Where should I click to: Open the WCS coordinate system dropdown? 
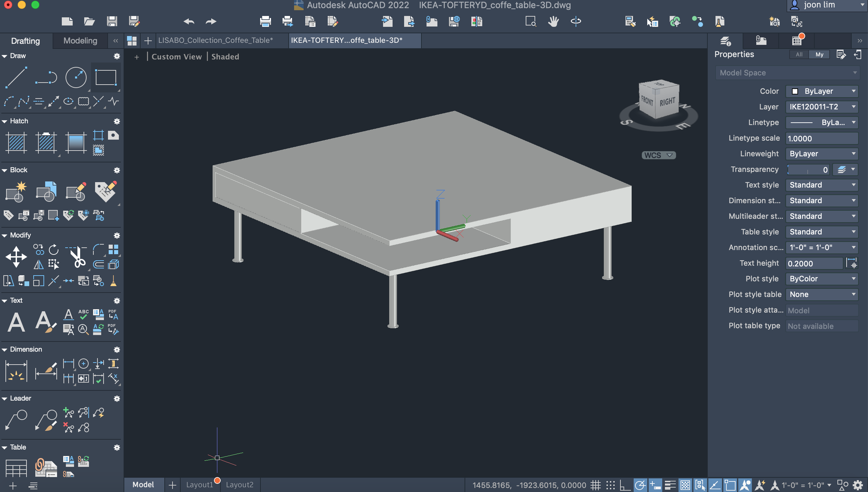tap(658, 155)
